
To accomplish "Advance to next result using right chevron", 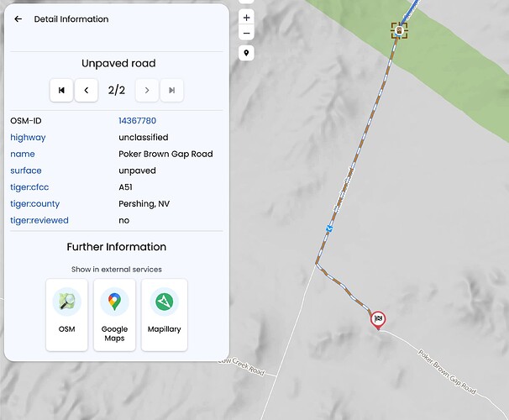I will click(147, 90).
